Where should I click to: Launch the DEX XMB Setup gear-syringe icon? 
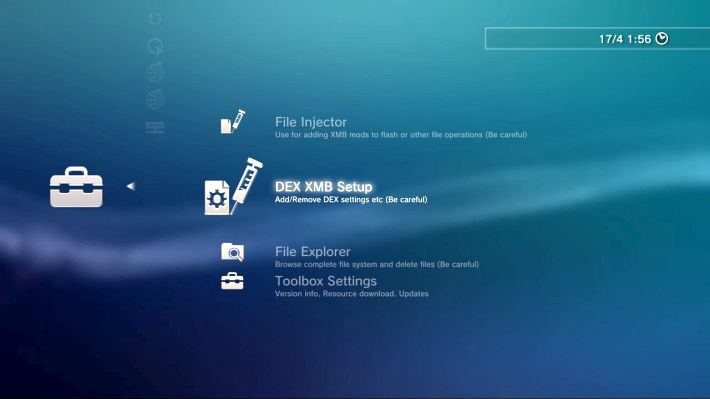click(x=233, y=186)
